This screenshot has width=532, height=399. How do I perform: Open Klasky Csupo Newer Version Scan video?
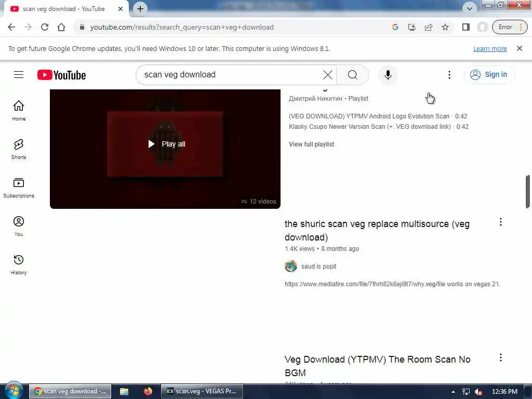coord(370,127)
